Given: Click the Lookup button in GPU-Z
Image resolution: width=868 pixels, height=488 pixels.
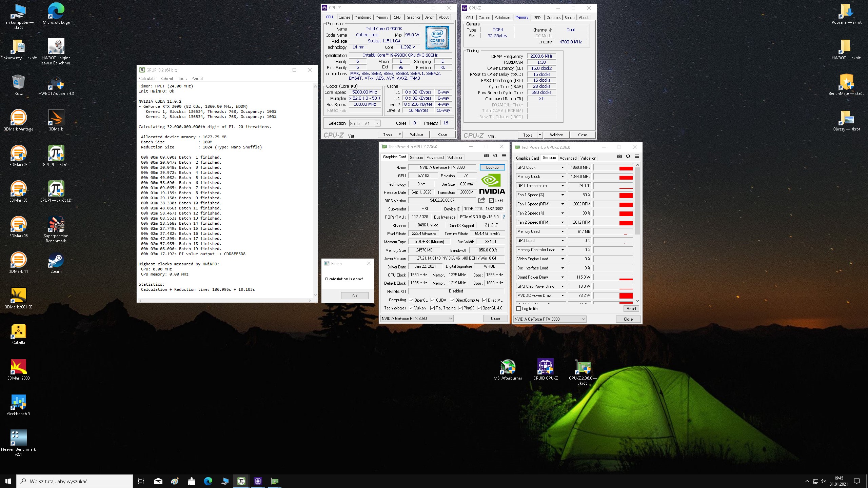Looking at the screenshot, I should [492, 167].
